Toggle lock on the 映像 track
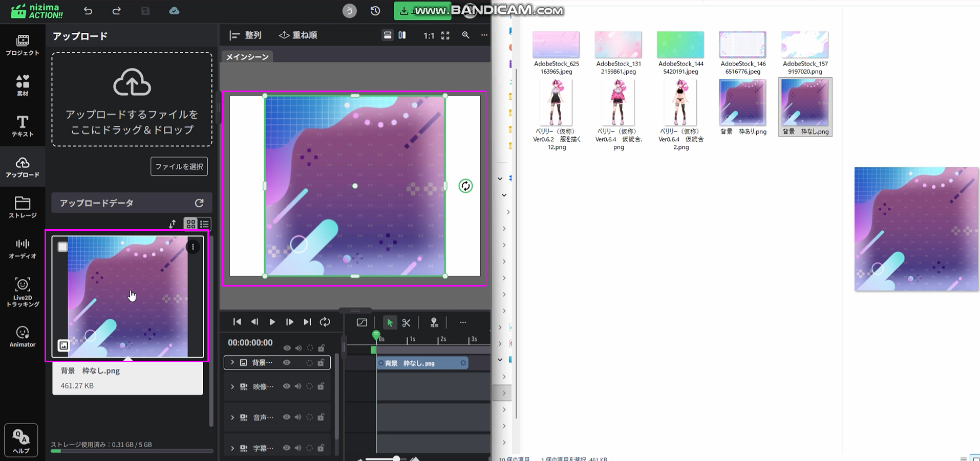This screenshot has height=461, width=980. pyautogui.click(x=321, y=386)
